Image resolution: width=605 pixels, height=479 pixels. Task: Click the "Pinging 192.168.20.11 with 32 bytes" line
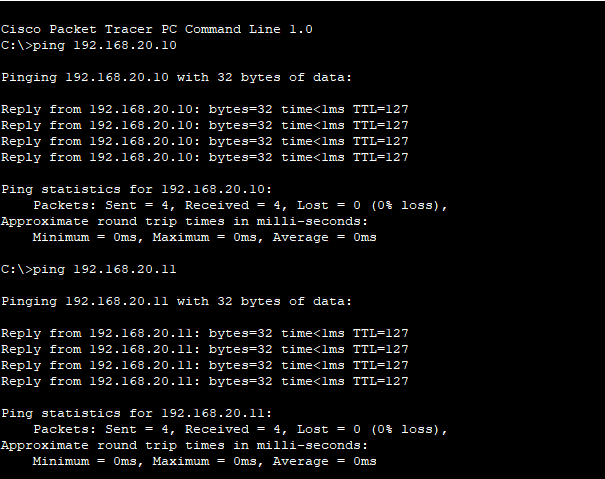(177, 301)
